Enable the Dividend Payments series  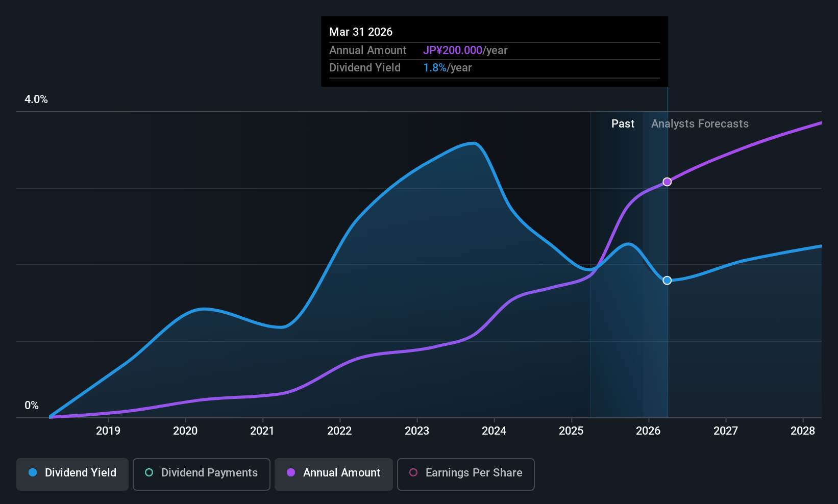[x=202, y=474]
